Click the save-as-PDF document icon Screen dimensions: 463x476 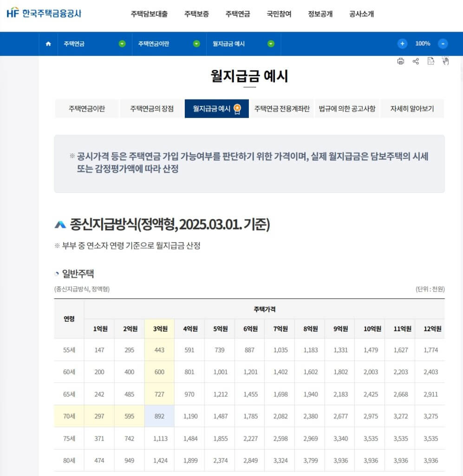(x=431, y=61)
